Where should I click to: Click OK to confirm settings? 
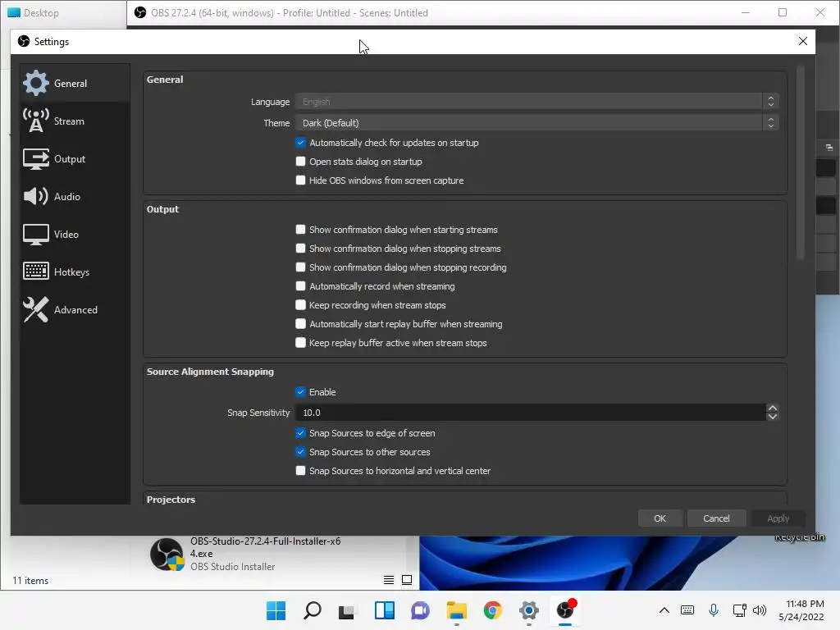click(660, 518)
